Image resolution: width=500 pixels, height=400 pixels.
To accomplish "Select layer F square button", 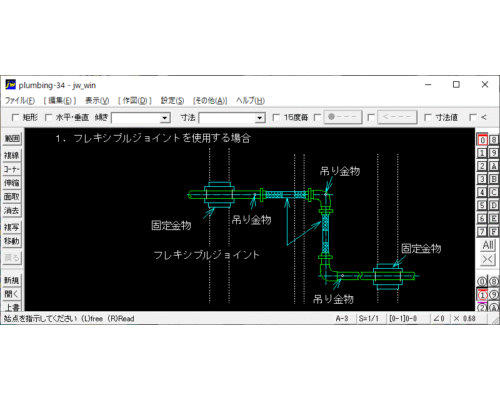I will (494, 231).
